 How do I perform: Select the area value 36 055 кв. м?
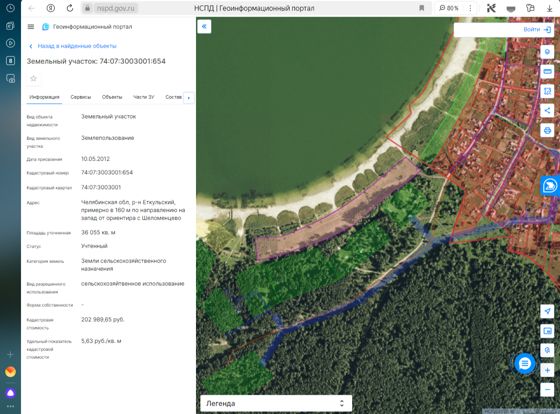click(98, 233)
